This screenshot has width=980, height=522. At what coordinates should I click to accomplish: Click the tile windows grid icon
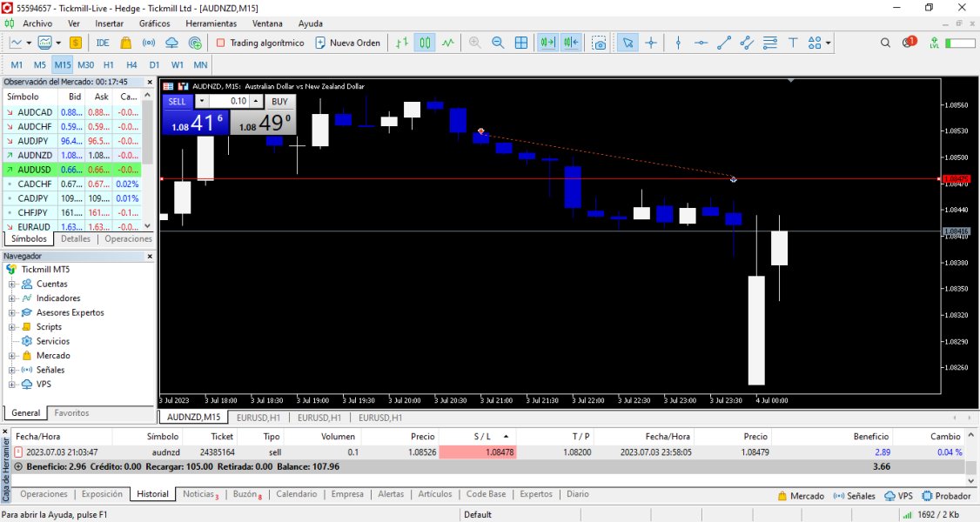521,43
